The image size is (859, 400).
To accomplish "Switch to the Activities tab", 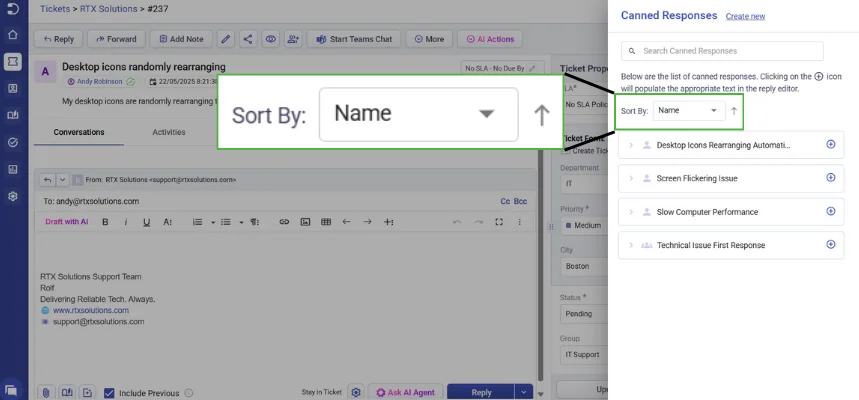I will pos(169,132).
